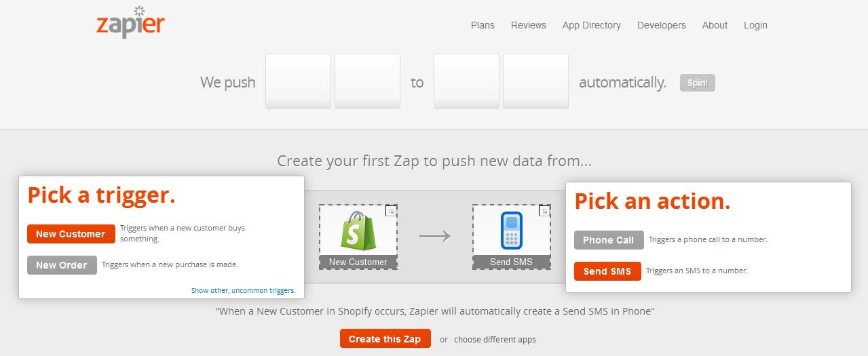Click corner icon on Phone tile
Viewport: 868px width, 356px height.
[x=544, y=211]
